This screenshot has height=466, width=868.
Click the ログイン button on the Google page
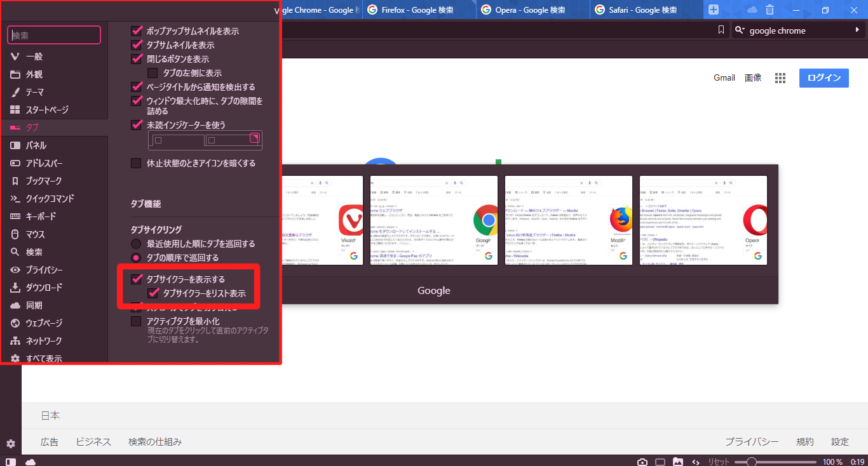coord(824,77)
